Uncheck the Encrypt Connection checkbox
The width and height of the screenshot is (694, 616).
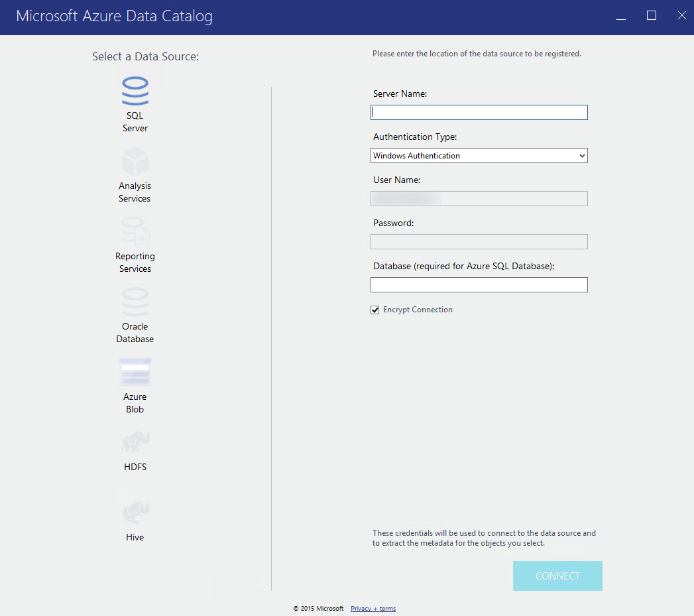pos(375,310)
